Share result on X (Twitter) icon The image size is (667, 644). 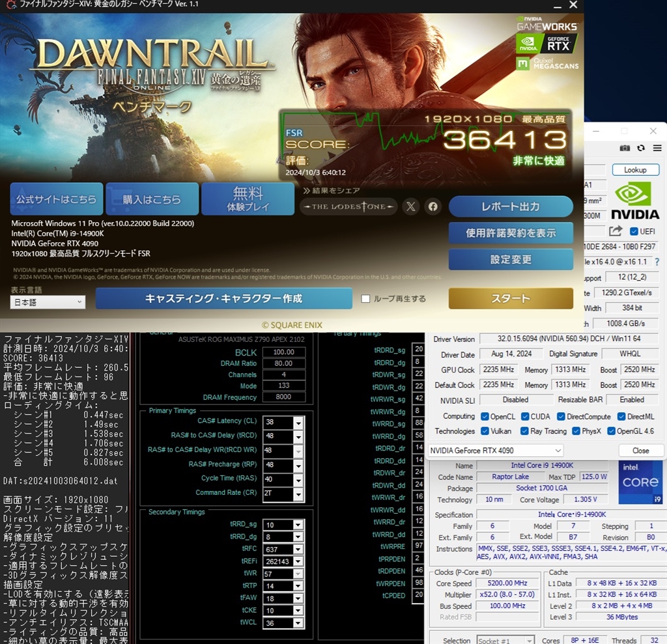pos(410,206)
